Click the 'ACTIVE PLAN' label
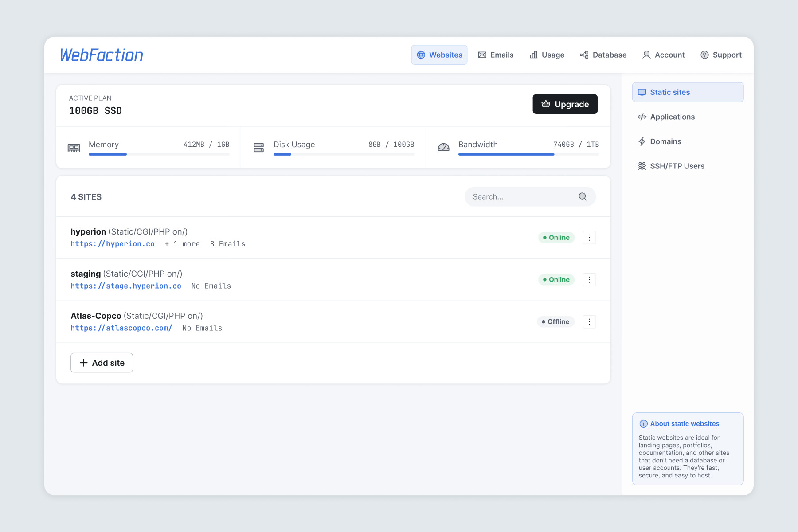Screen dimensions: 798x532 coord(90,98)
